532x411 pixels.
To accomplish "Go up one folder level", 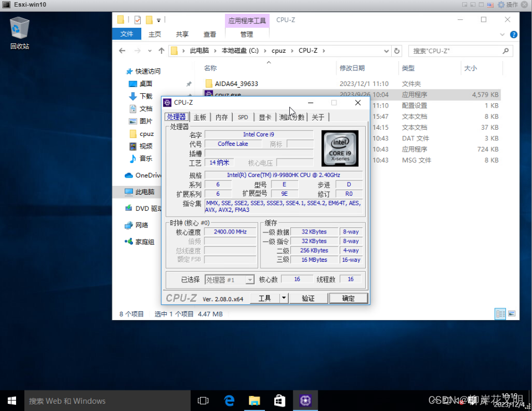I will [x=161, y=51].
